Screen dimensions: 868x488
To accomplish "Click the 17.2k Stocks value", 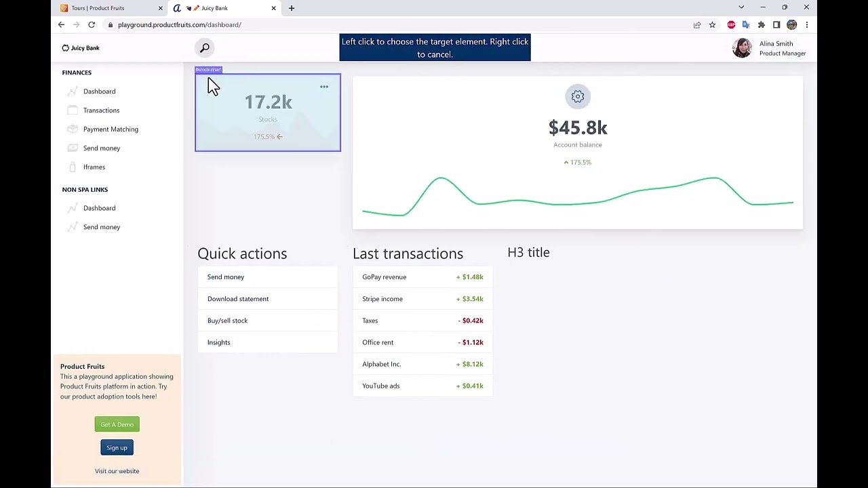I will pyautogui.click(x=269, y=102).
